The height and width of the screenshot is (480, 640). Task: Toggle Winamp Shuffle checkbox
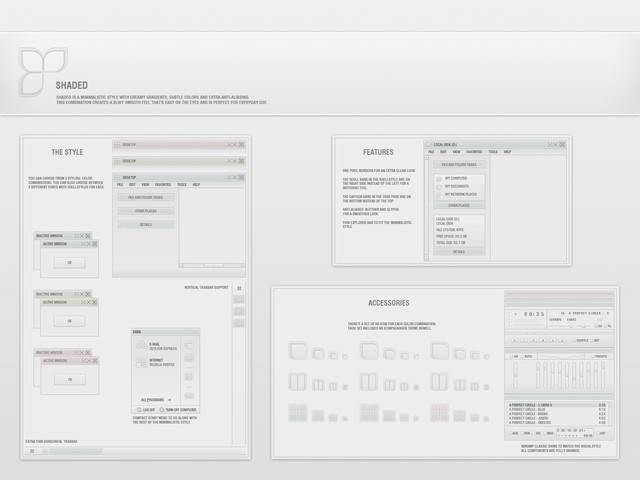coord(574,340)
